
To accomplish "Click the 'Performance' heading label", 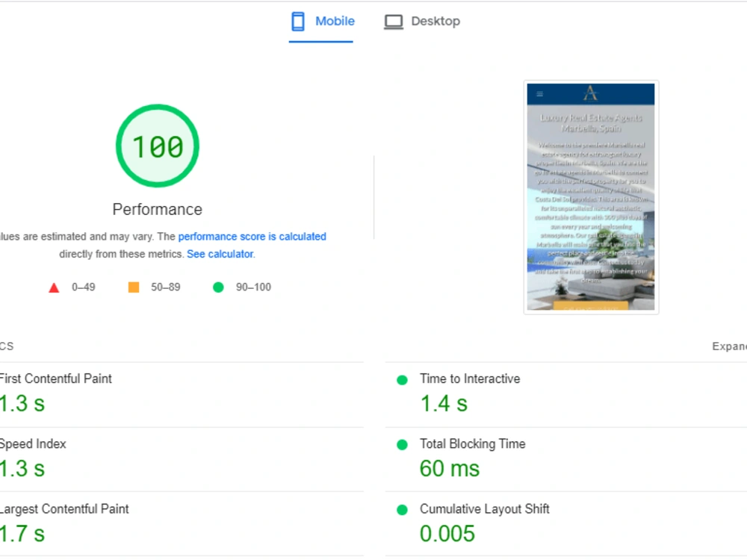I will pos(157,210).
